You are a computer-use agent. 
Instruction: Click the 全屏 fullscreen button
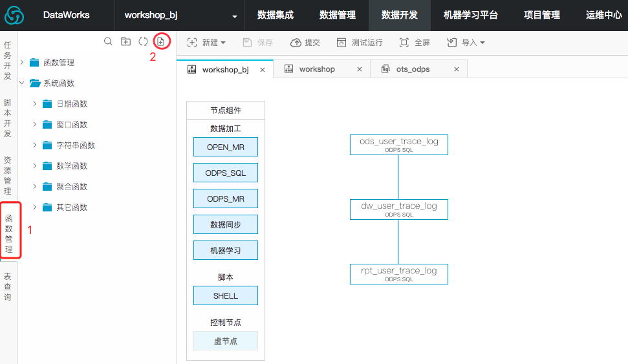tap(415, 43)
